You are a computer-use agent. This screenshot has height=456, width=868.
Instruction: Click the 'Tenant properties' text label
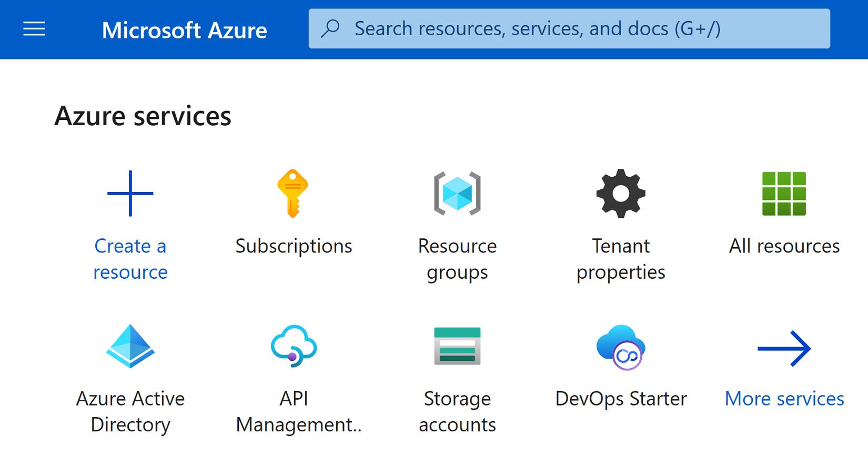click(621, 259)
